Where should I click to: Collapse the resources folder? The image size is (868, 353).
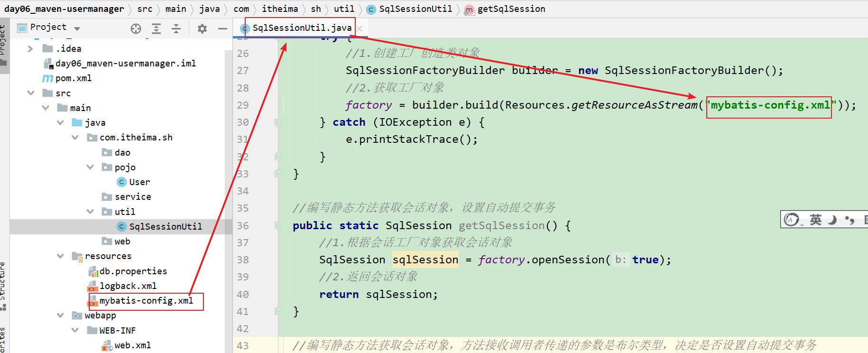click(60, 256)
